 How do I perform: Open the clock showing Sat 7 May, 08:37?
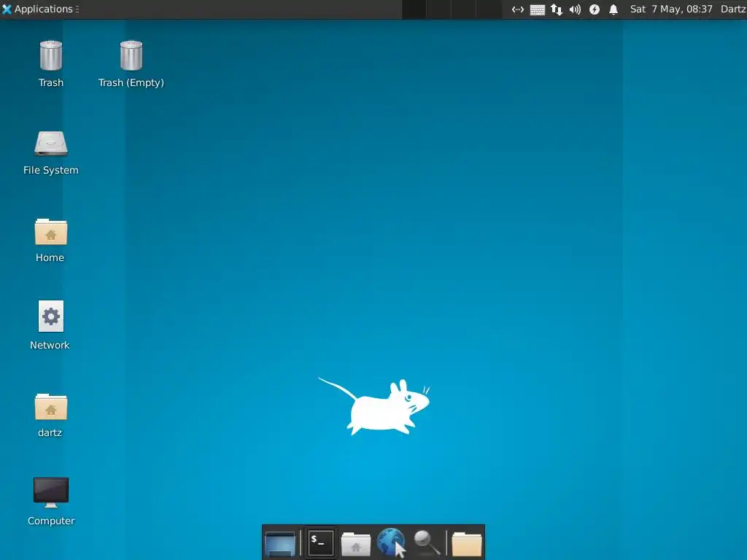click(x=671, y=9)
